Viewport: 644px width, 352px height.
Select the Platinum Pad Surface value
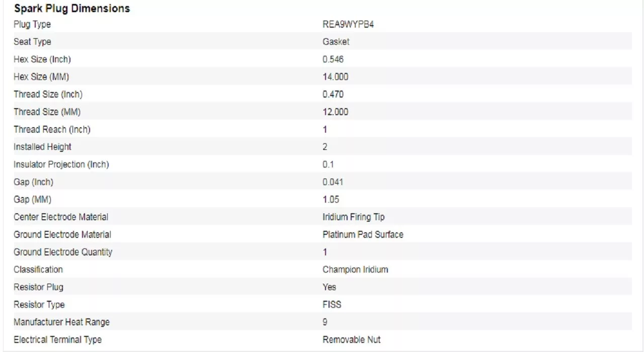pyautogui.click(x=363, y=234)
